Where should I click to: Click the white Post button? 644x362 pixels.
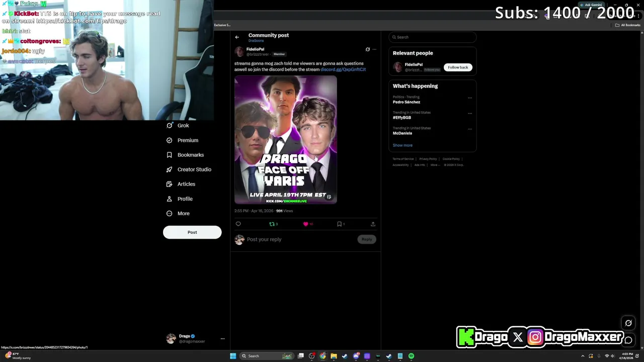click(192, 232)
